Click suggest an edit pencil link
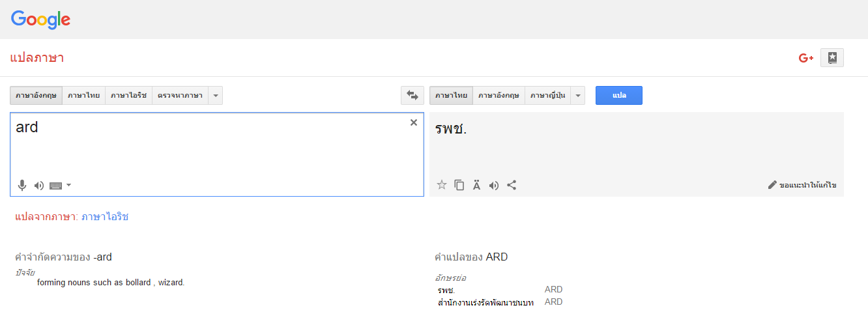The image size is (868, 312). pos(802,185)
